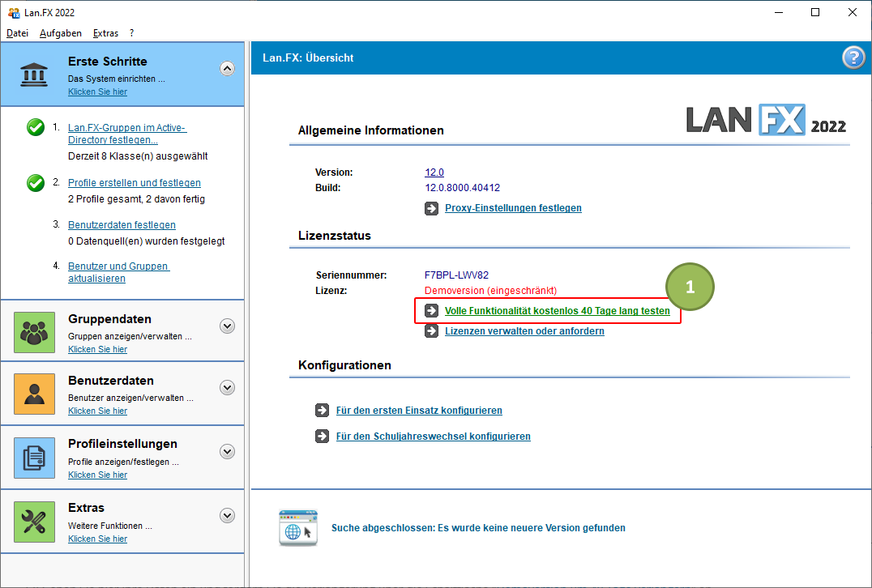Click the Profileinstellungen documents icon

click(x=35, y=458)
